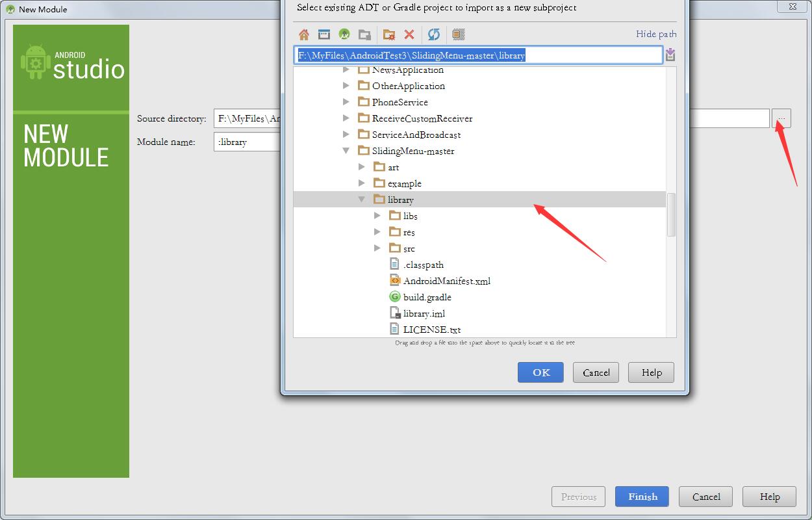Screen dimensions: 812x520
Task: Select the build.gradle file name
Action: (427, 297)
